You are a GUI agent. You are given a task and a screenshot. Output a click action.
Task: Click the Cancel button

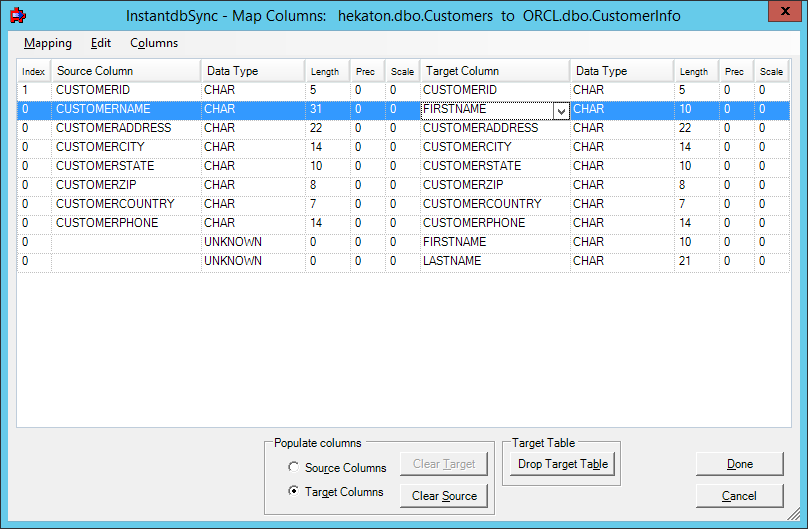point(739,496)
